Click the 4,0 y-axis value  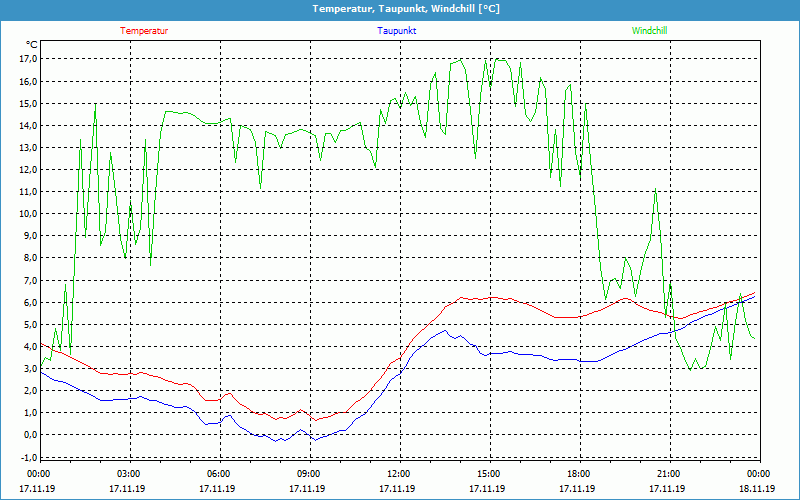[31, 346]
